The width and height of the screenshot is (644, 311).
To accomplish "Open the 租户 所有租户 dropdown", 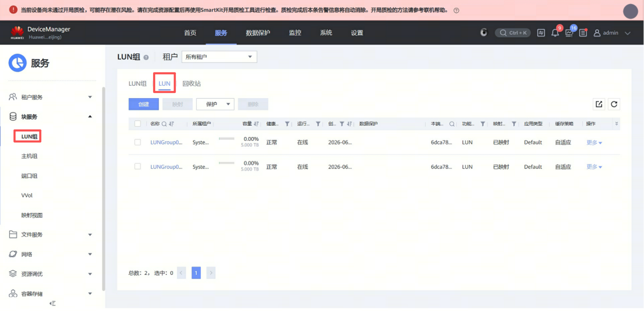I will coord(219,57).
